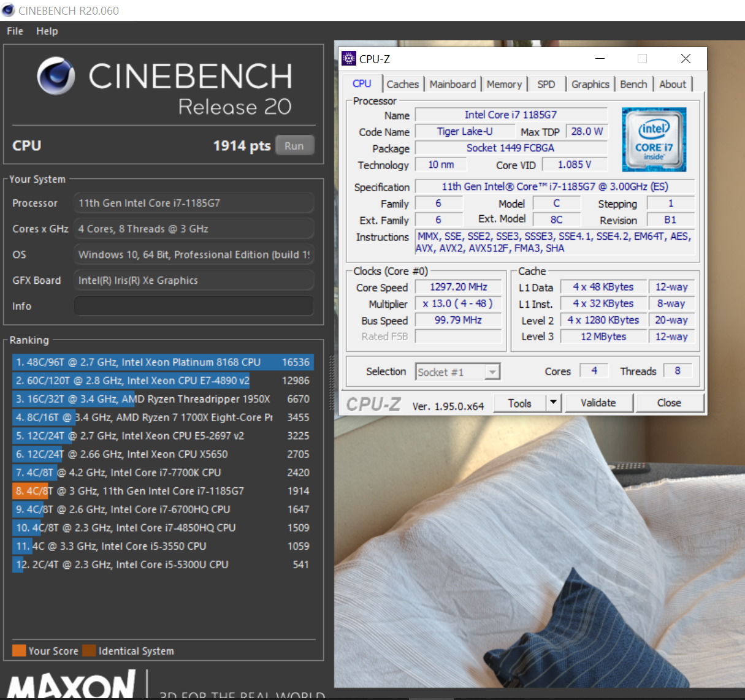Screen dimensions: 745x700
Task: Click the Bus Speed value 99.79 MHz
Action: coord(458,320)
